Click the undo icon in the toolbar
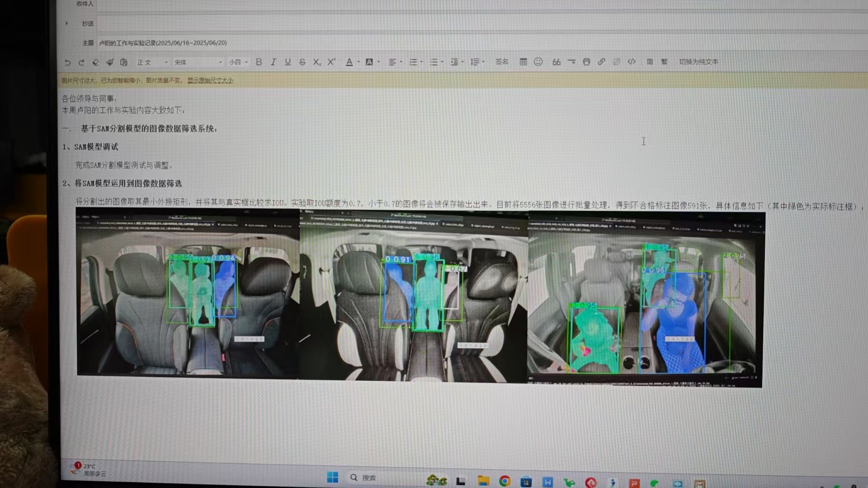The width and height of the screenshot is (868, 488). (67, 62)
